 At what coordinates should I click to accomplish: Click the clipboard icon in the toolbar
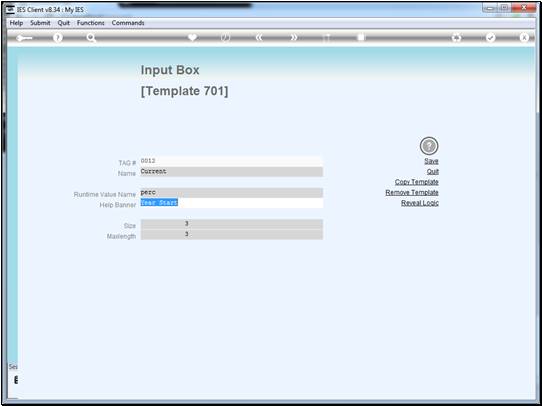click(x=361, y=38)
